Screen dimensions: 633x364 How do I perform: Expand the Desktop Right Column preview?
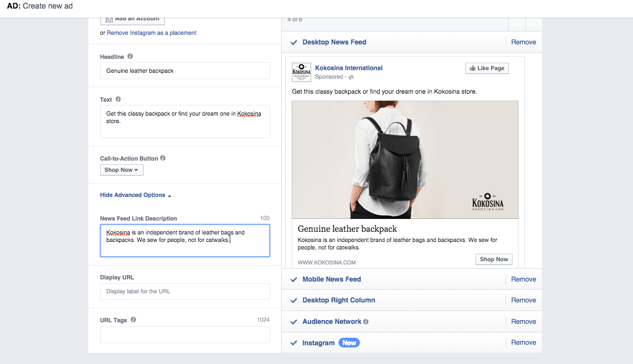pos(338,300)
